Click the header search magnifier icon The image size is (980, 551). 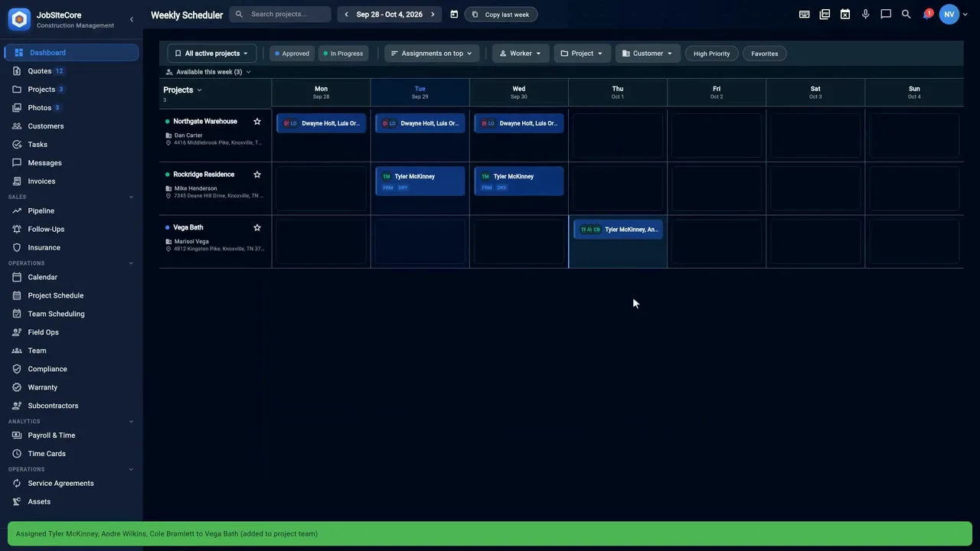906,15
